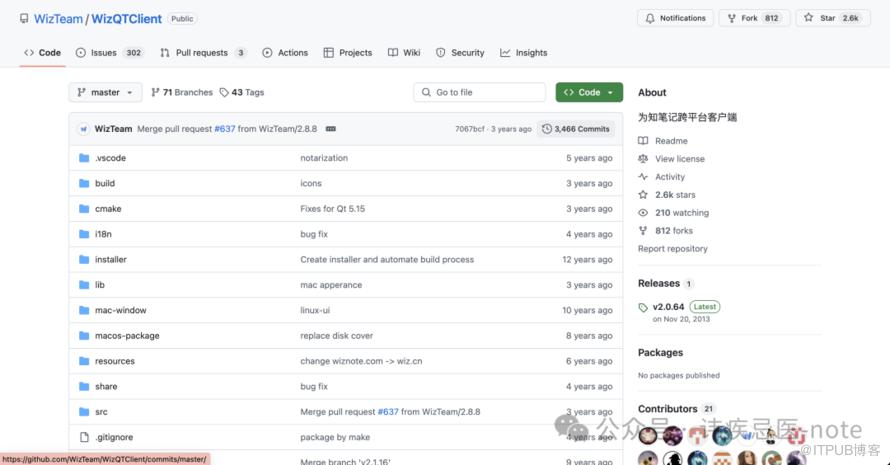Open pull request #637 link in commit

point(225,129)
